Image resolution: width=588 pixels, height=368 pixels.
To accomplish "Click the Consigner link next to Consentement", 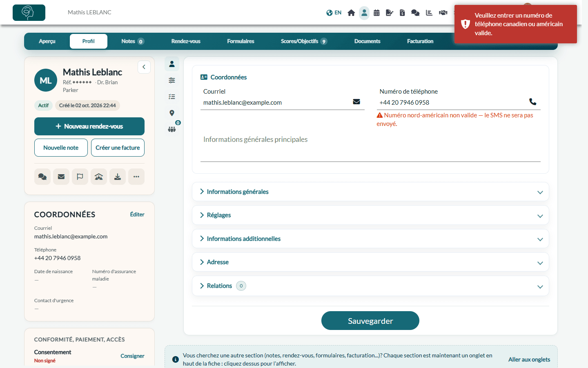I will point(132,356).
